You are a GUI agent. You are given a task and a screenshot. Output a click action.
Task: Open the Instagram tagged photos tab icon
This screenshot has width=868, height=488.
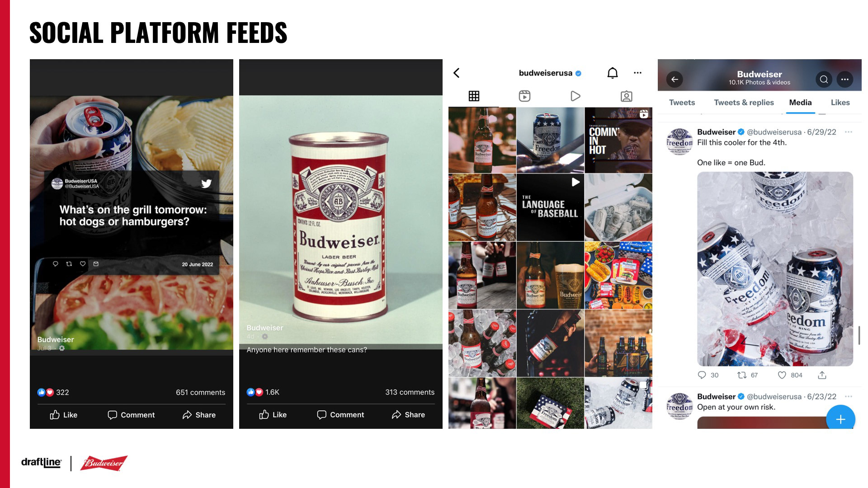pos(626,96)
